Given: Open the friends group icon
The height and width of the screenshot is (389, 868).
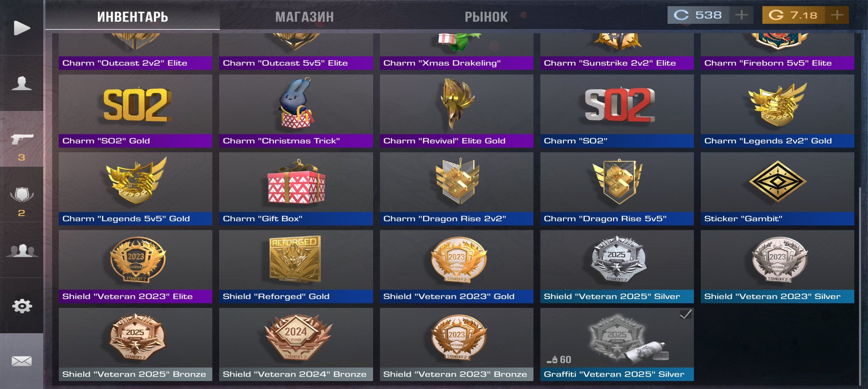Looking at the screenshot, I should click(x=22, y=250).
